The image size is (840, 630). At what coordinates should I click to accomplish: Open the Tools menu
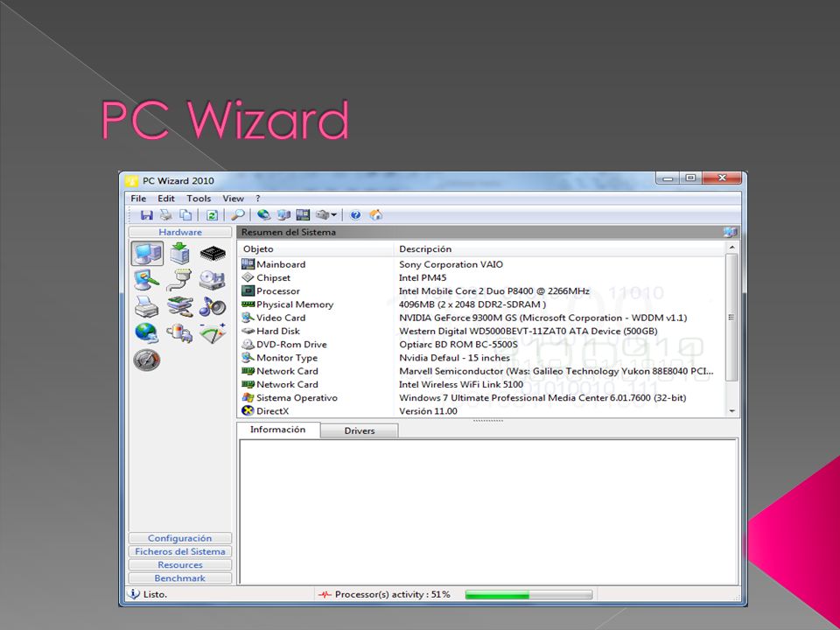(199, 199)
